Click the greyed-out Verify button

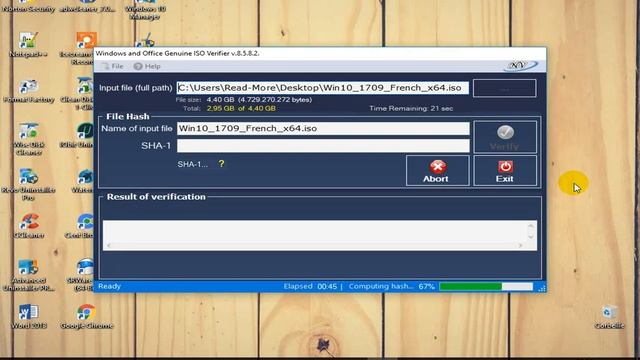coord(505,137)
